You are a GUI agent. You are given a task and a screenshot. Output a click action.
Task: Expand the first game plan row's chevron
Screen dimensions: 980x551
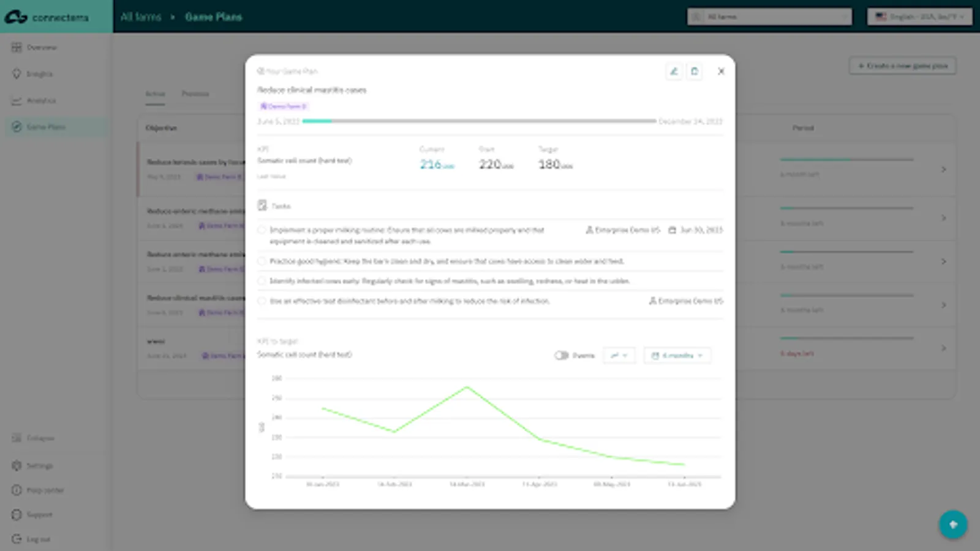coord(943,169)
